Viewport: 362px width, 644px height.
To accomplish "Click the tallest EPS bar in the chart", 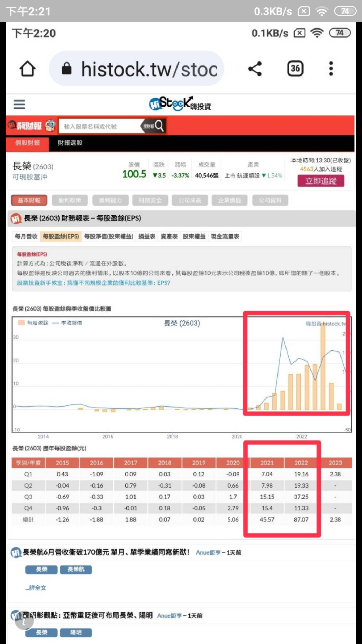I will (x=323, y=367).
